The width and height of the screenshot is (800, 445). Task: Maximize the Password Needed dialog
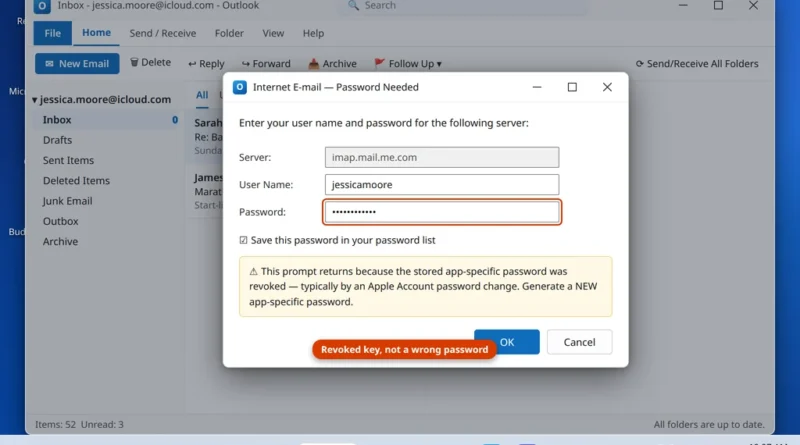(572, 87)
